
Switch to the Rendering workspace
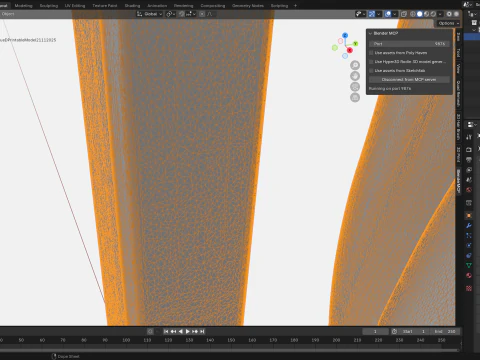coord(183,6)
